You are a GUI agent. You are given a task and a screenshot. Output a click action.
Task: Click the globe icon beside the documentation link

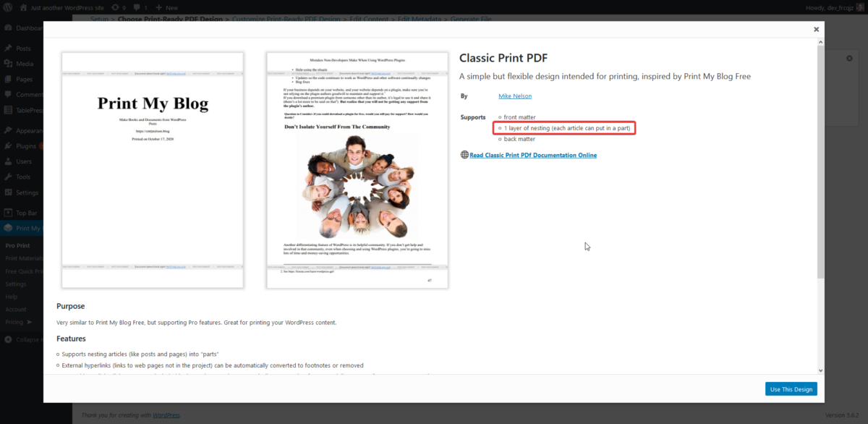(463, 154)
